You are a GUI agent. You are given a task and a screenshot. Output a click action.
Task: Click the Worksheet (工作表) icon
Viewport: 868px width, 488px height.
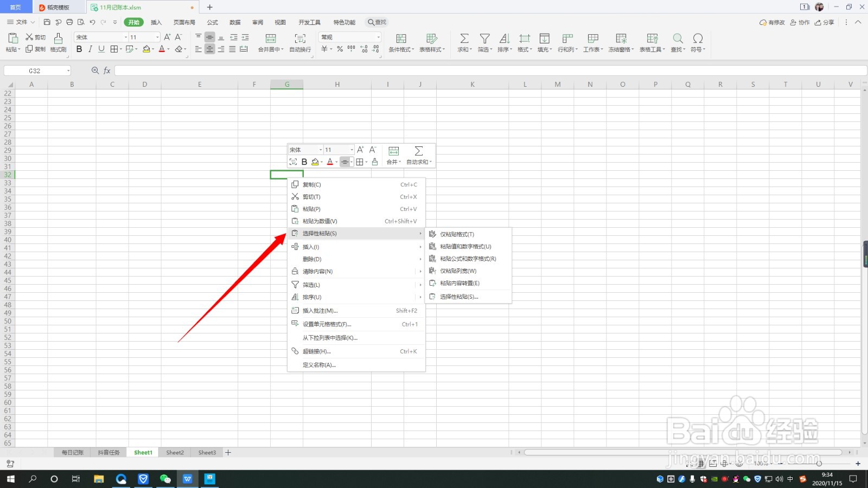pos(593,38)
